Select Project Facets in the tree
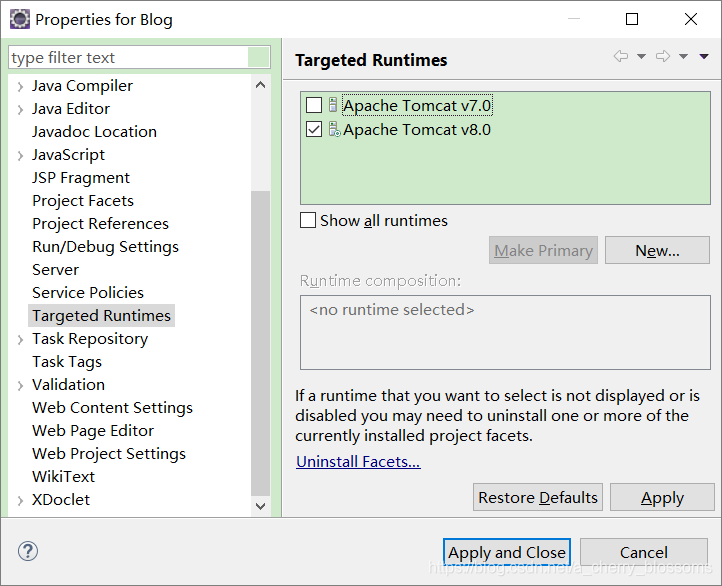The height and width of the screenshot is (586, 722). [x=83, y=201]
